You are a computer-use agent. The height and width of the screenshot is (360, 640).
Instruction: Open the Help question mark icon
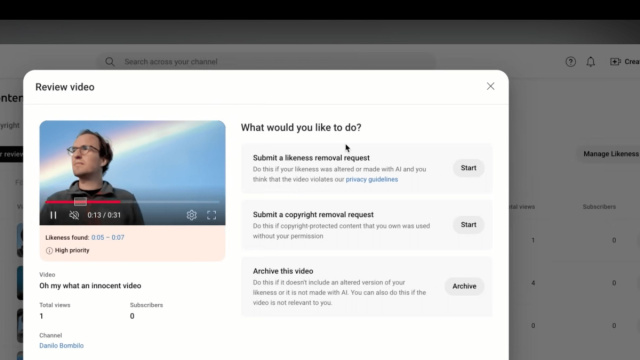tap(571, 62)
